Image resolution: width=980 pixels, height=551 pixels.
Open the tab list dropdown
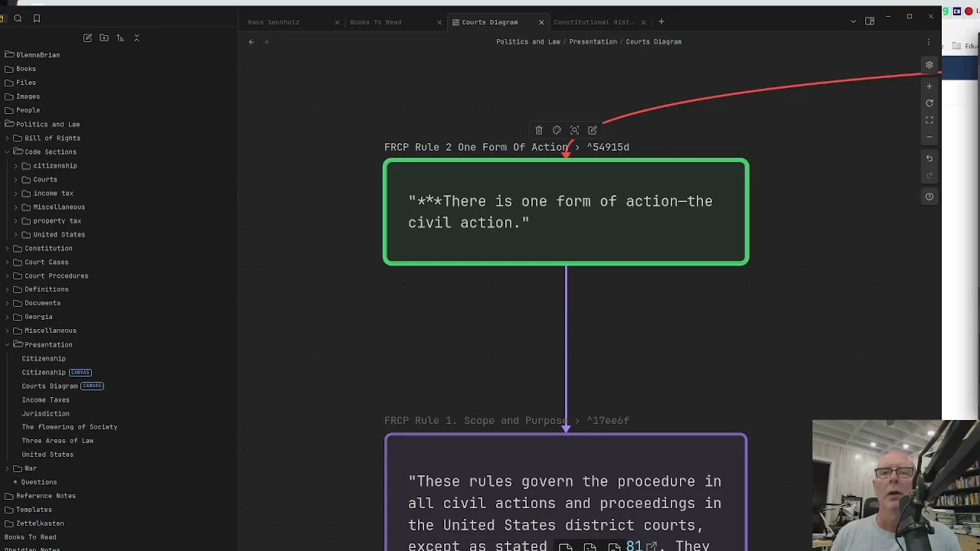[x=853, y=21]
